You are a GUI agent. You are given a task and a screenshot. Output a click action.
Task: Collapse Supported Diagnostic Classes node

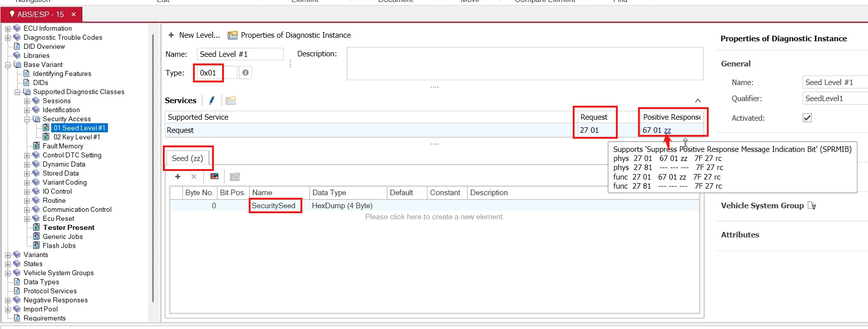(17, 92)
